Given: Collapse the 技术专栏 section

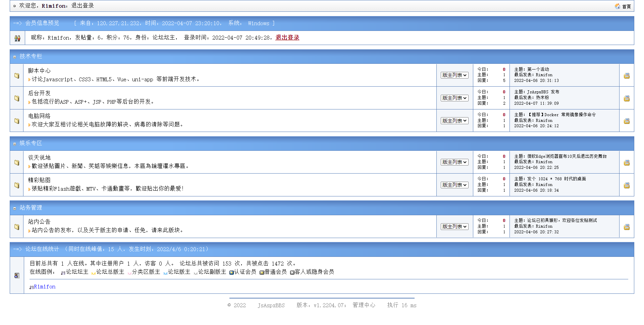Looking at the screenshot, I should click(14, 57).
